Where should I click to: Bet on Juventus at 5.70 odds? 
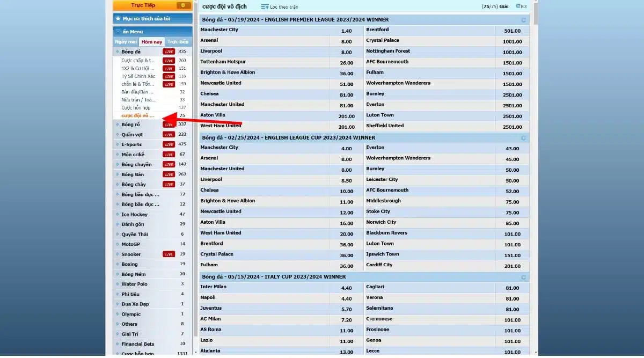click(346, 310)
